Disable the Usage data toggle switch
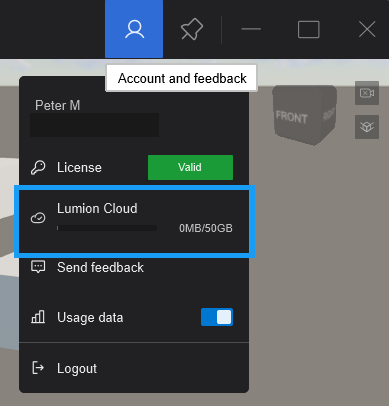 pos(217,317)
